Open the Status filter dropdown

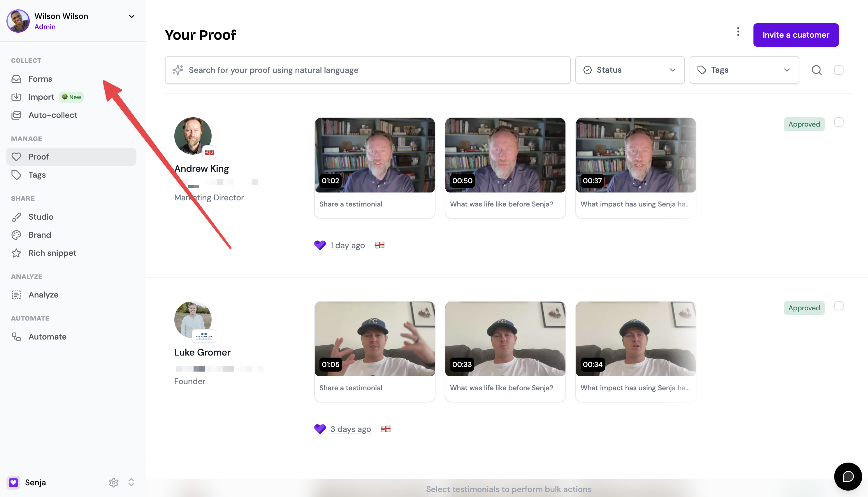tap(630, 70)
